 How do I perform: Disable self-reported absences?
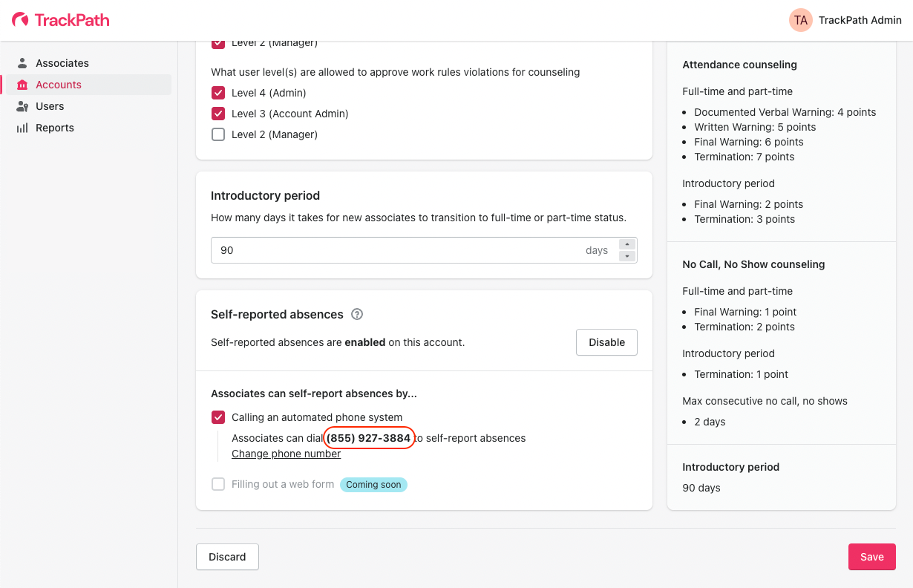606,342
